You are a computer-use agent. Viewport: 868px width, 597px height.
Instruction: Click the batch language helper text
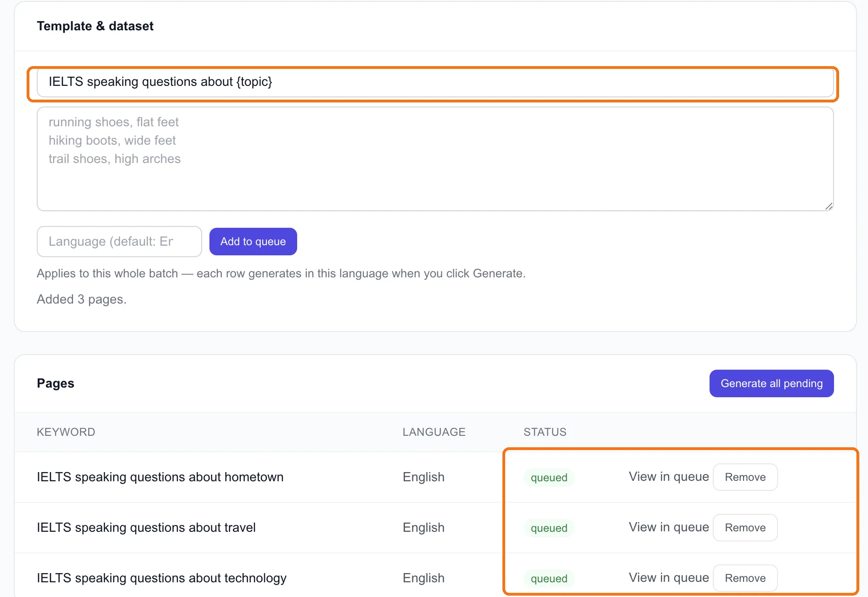281,274
